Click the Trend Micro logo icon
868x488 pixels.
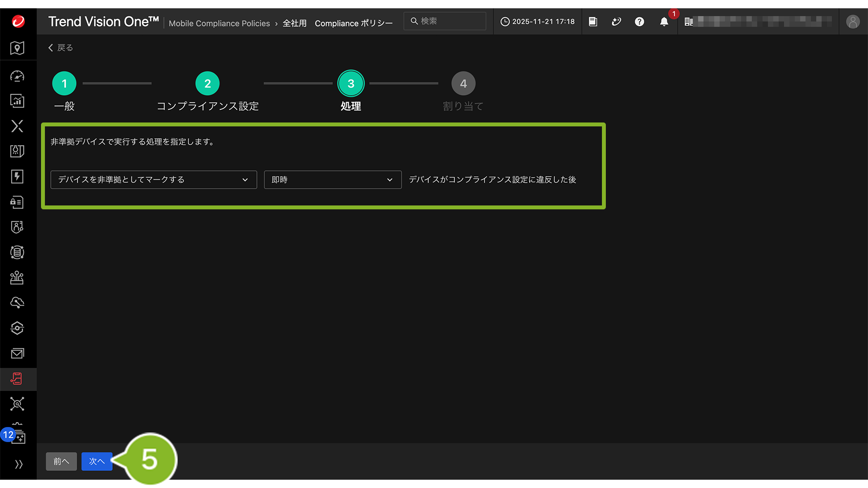[18, 21]
